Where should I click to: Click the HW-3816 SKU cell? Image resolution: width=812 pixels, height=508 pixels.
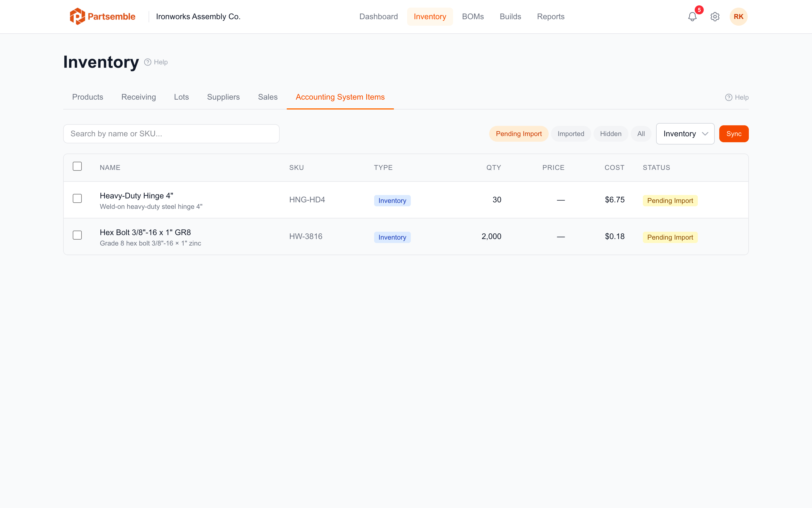coord(306,237)
